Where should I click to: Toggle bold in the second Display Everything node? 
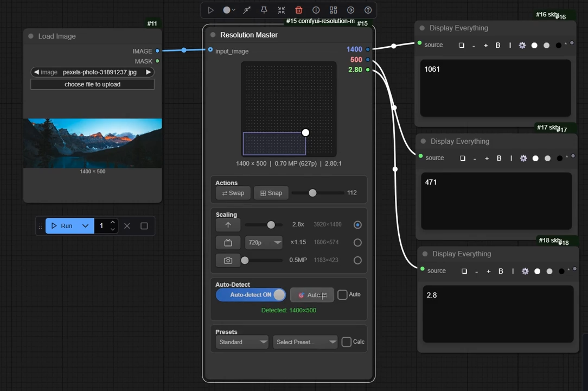click(499, 159)
